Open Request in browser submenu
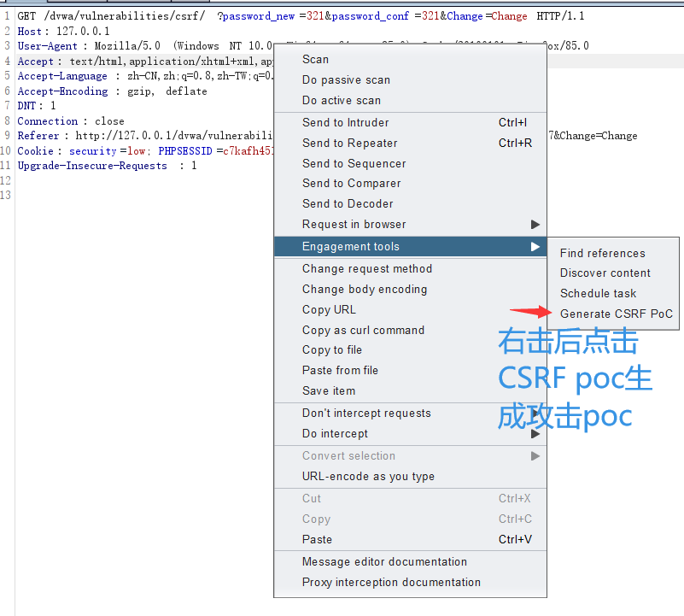The width and height of the screenshot is (684, 616). (410, 225)
